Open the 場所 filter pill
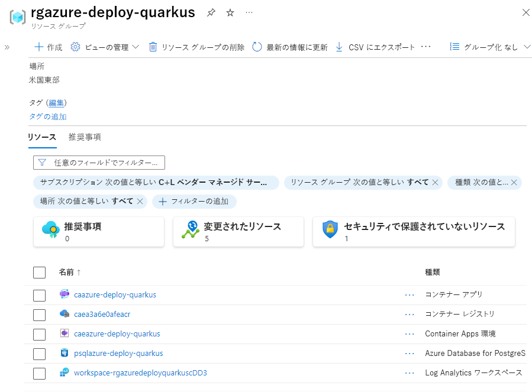Image resolution: width=532 pixels, height=392 pixels. click(x=86, y=202)
